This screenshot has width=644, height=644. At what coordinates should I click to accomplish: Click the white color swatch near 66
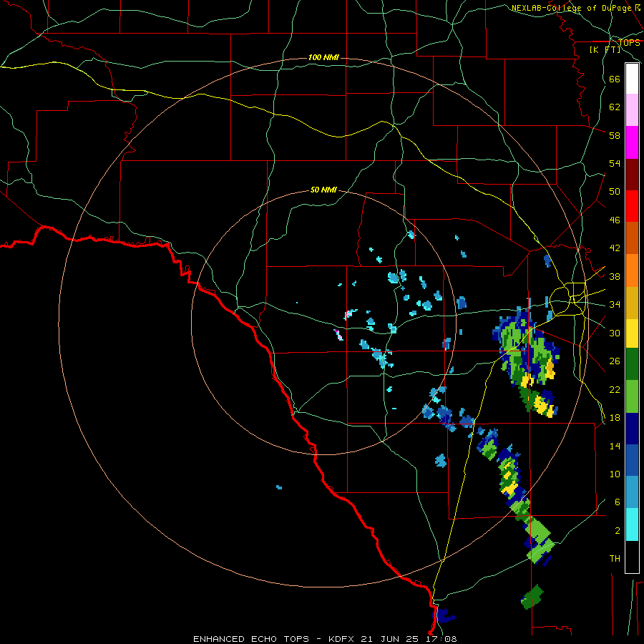click(632, 79)
